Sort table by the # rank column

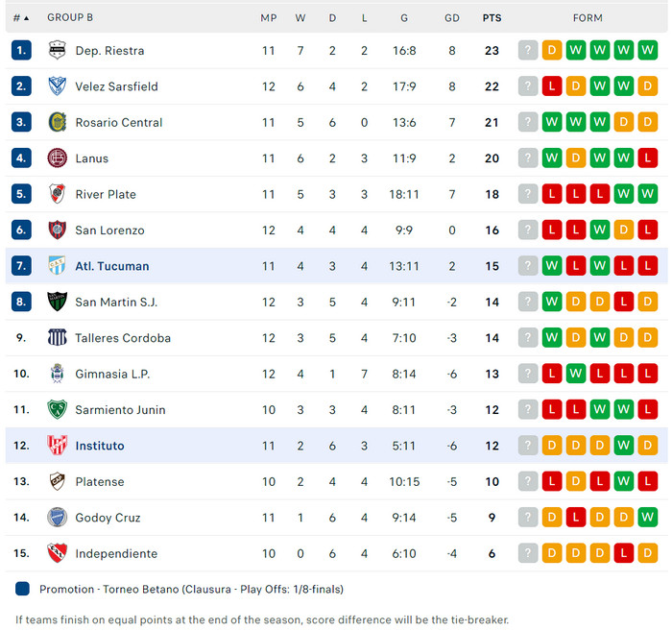(x=20, y=17)
